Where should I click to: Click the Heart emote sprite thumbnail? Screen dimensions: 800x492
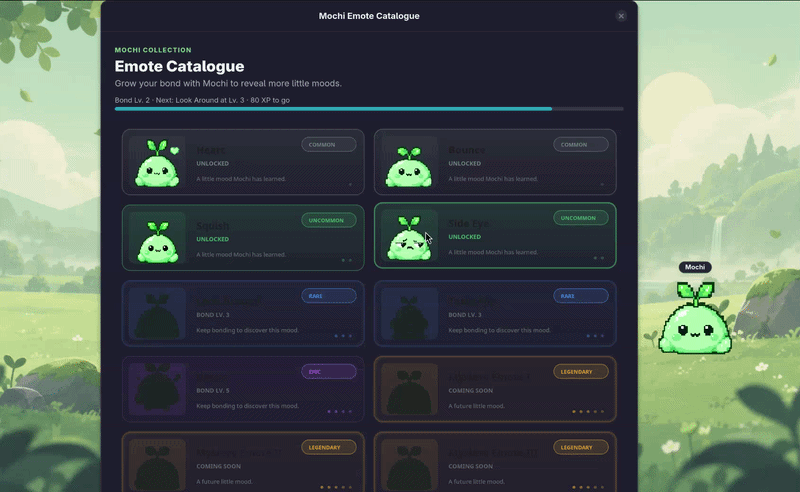click(157, 163)
